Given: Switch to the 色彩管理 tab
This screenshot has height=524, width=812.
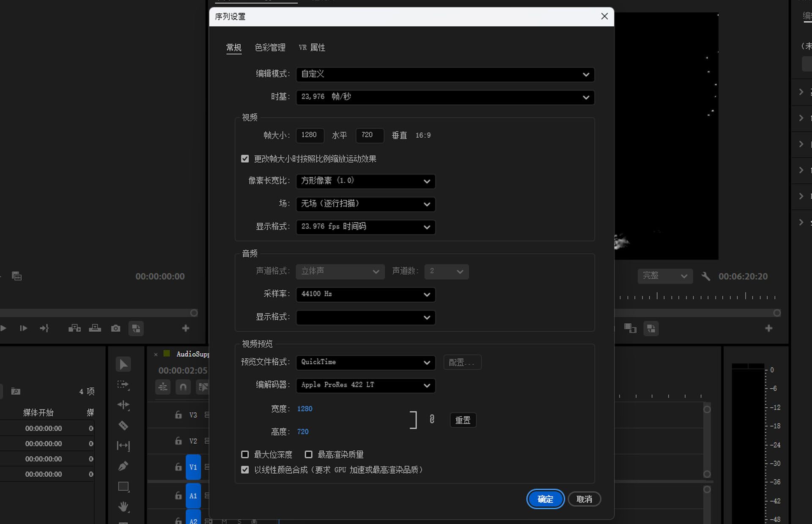Looking at the screenshot, I should pos(269,47).
